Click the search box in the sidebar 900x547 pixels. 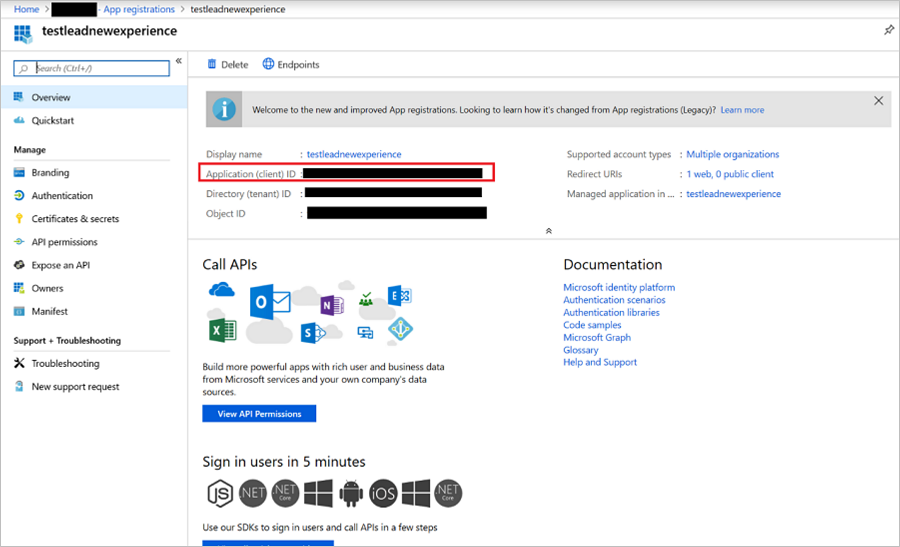[92, 68]
